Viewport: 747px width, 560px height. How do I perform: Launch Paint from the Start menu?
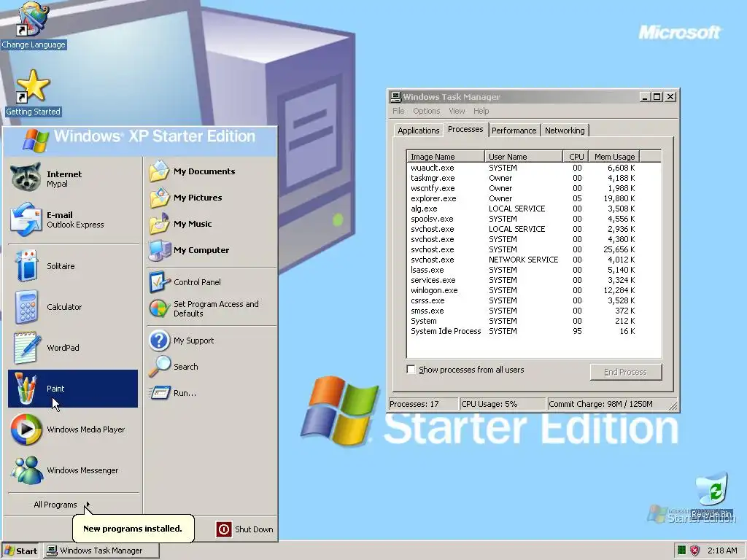pos(73,389)
